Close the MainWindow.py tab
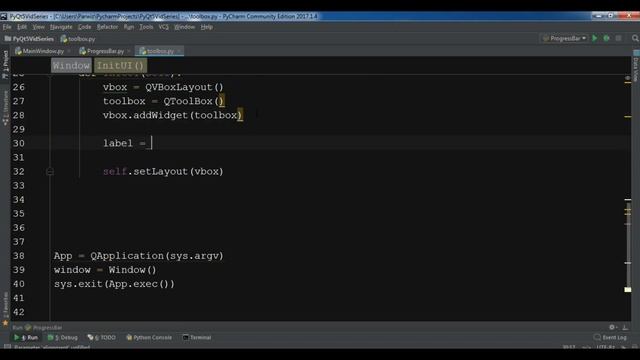Image resolution: width=640 pixels, height=360 pixels. pos(69,51)
